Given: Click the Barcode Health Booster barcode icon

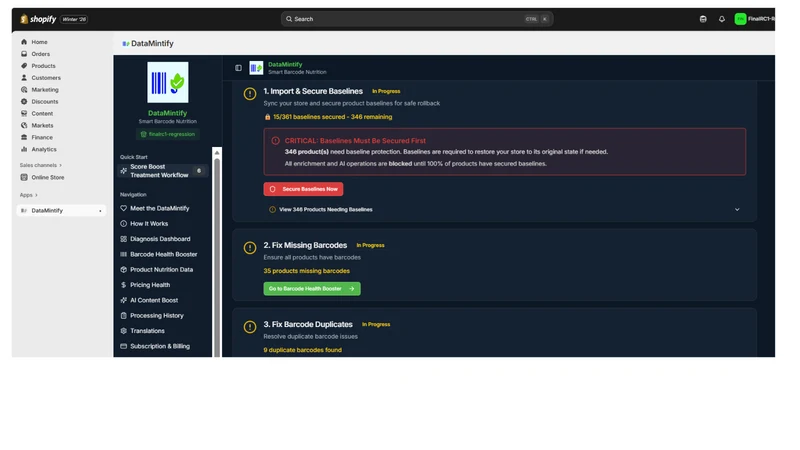Looking at the screenshot, I should point(123,254).
